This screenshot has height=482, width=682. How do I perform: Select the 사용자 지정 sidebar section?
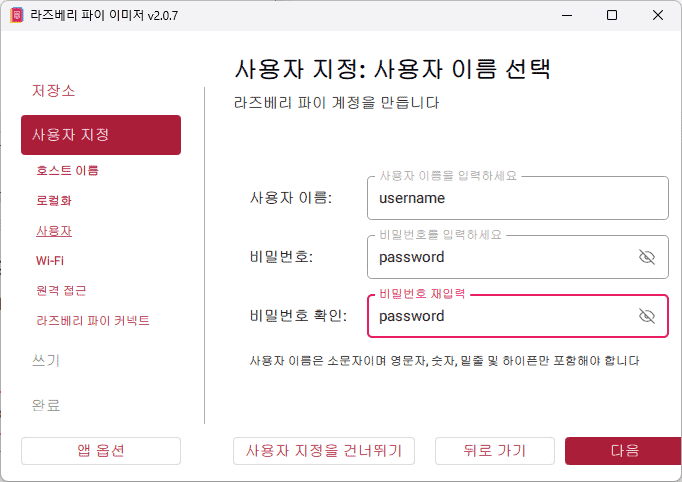tap(100, 135)
